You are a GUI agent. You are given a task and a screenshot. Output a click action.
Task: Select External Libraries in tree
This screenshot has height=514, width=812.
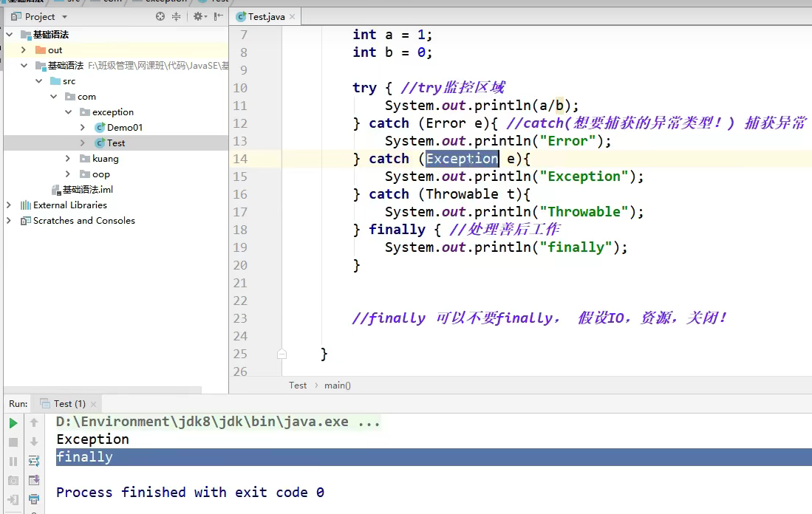pyautogui.click(x=70, y=205)
